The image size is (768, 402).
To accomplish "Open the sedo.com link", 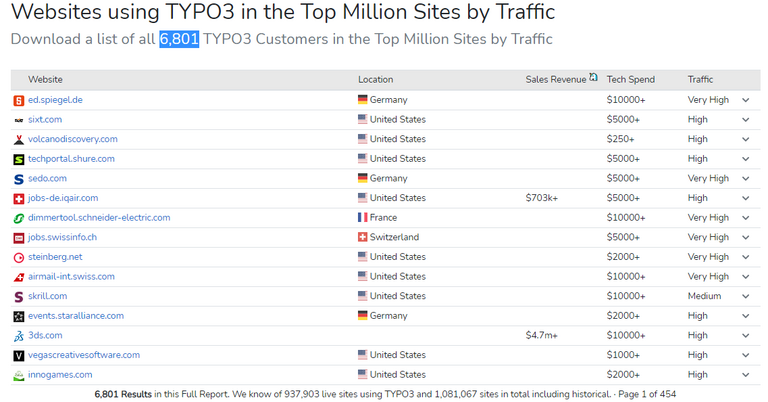I will [47, 178].
